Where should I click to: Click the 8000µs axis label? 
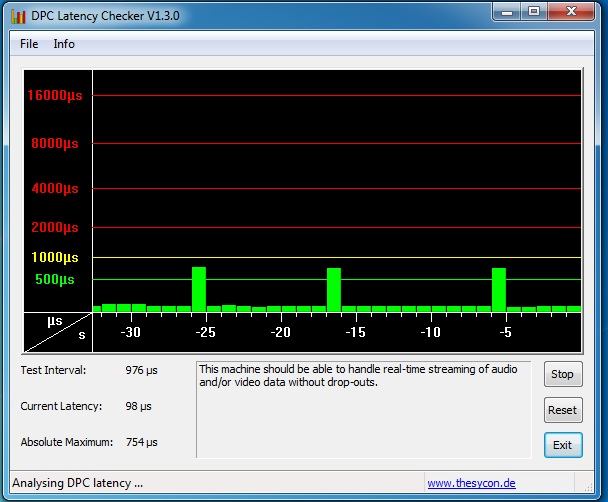coord(55,143)
